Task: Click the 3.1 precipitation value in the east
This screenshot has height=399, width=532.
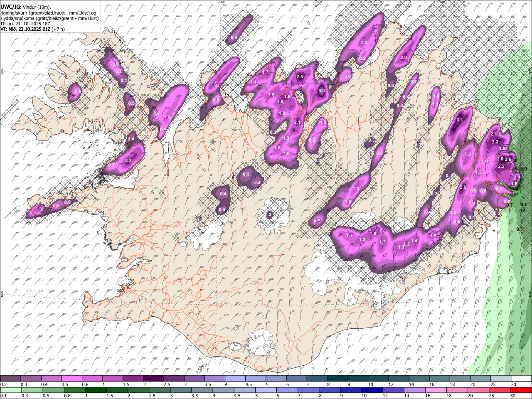Action: (460, 120)
